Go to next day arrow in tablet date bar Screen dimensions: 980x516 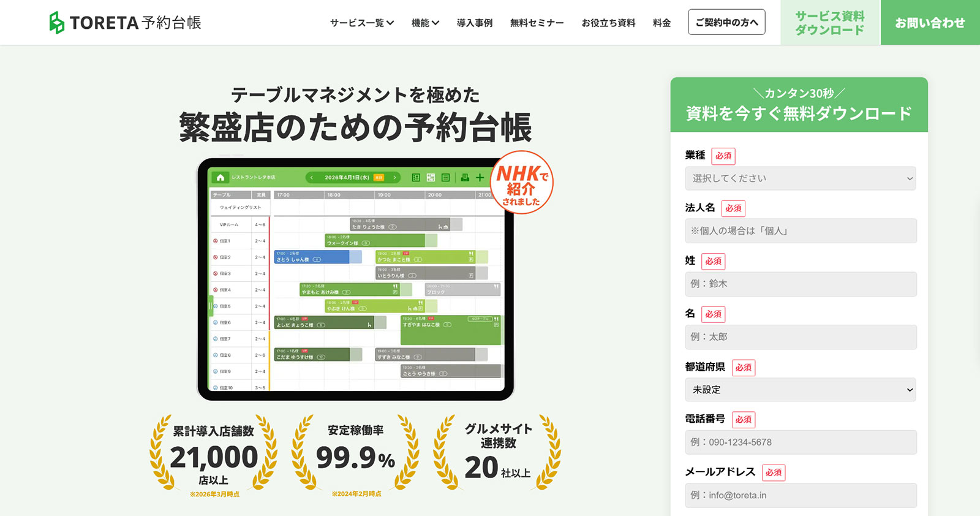(x=395, y=178)
